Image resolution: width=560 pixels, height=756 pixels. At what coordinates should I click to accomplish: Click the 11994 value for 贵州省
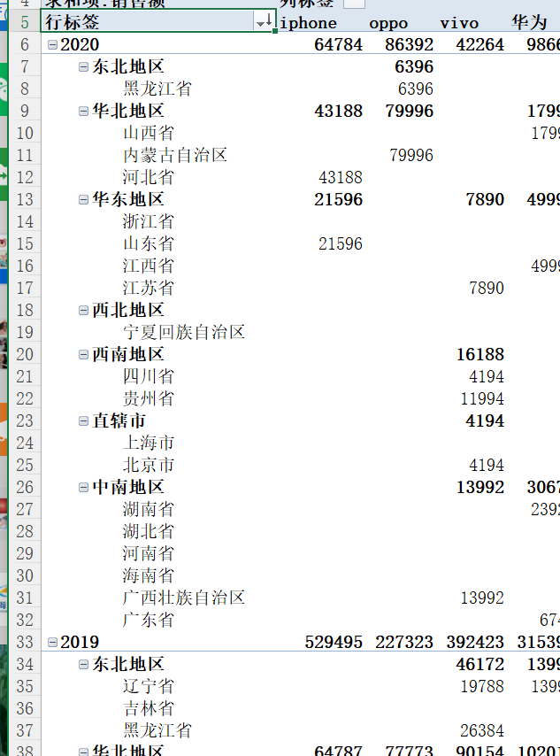pyautogui.click(x=482, y=399)
